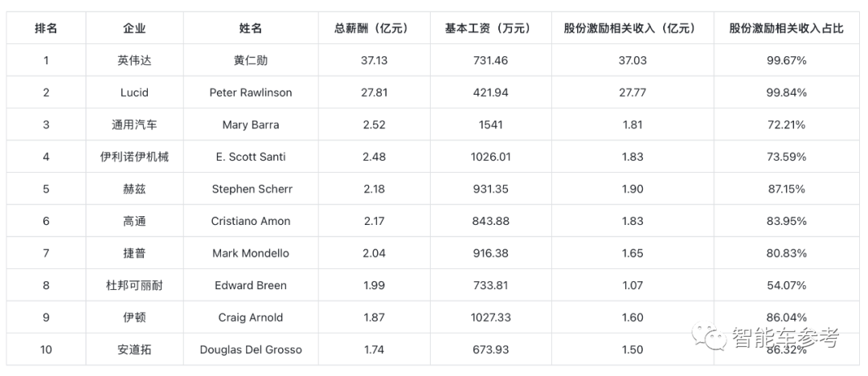Click the 英伟达 company cell

point(134,60)
